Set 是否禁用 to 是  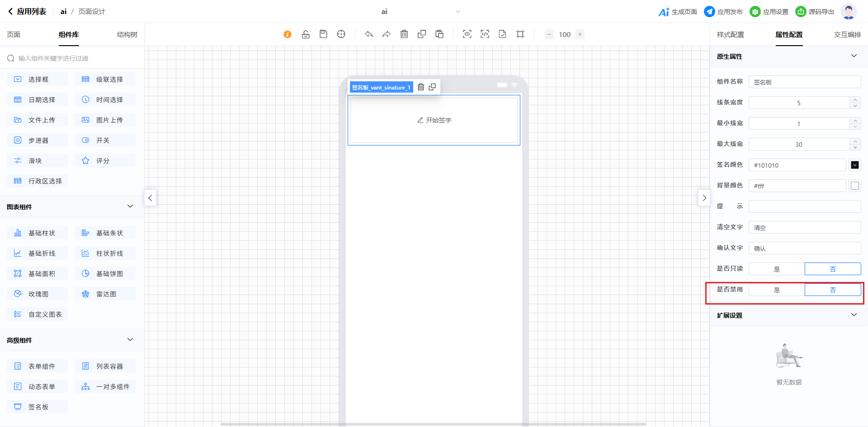coord(777,290)
